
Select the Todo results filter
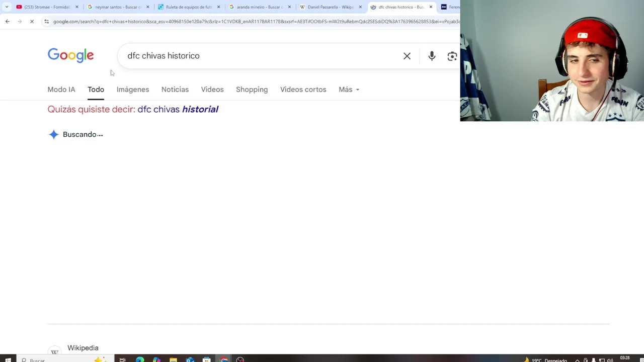(x=96, y=89)
